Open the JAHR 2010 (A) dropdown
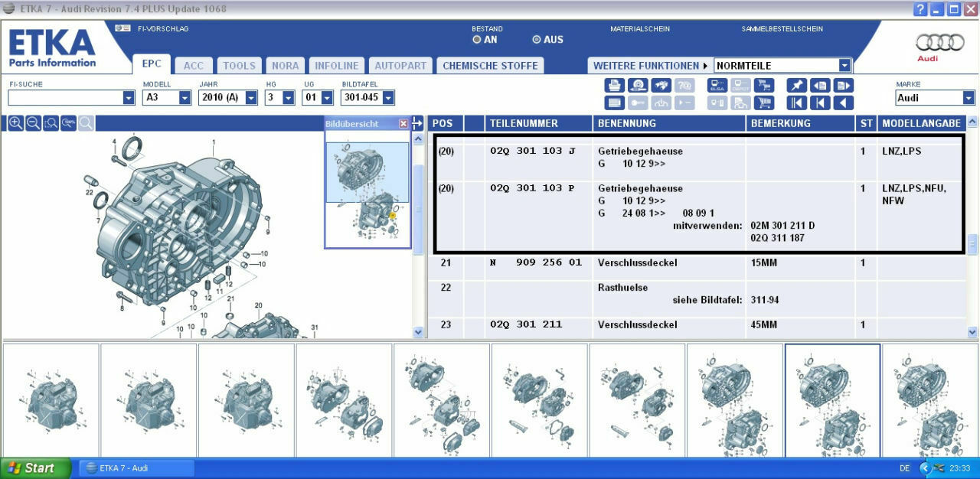Viewport: 980px width, 479px height. click(251, 98)
